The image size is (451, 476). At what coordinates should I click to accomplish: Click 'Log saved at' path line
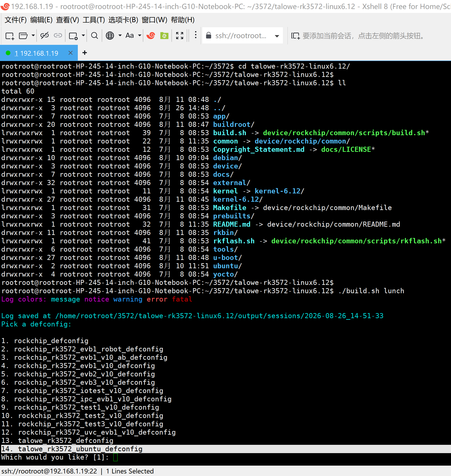192,316
